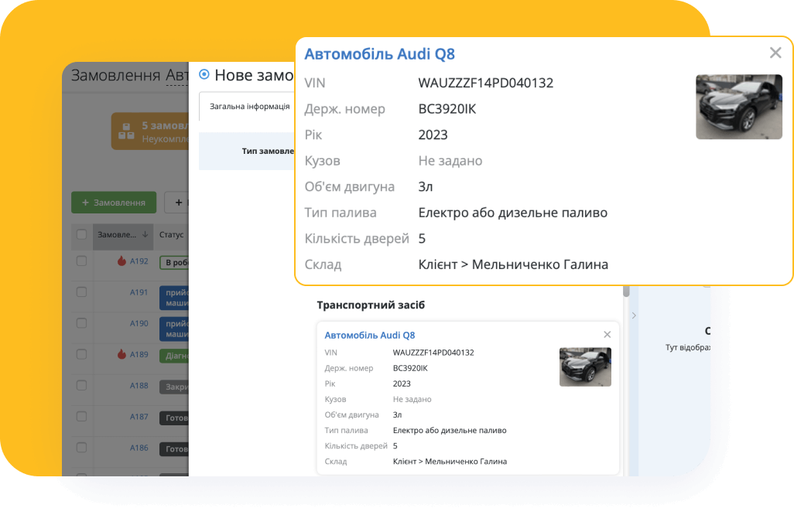Click license plate BC3920IK in large card
Image resolution: width=794 pixels, height=532 pixels.
(x=447, y=109)
